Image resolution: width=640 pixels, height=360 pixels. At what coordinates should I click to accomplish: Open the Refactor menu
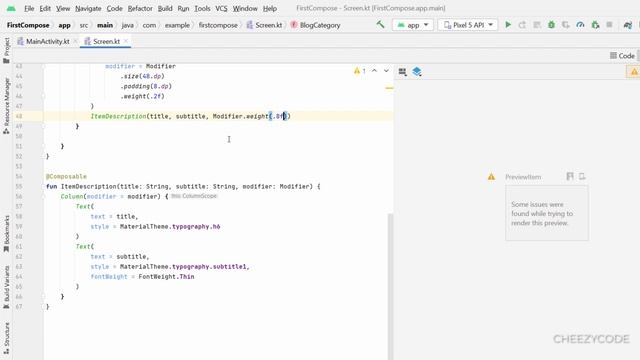pos(140,8)
